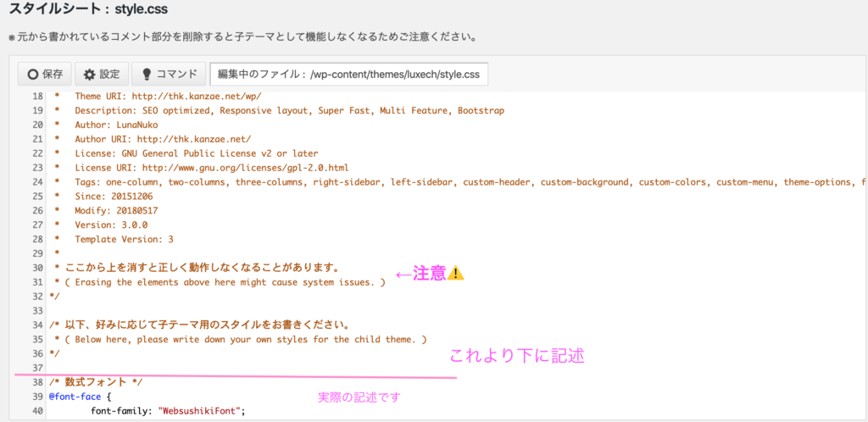868x422 pixels.
Task: Click the font-family WebsushikiFont line
Action: [x=168, y=410]
